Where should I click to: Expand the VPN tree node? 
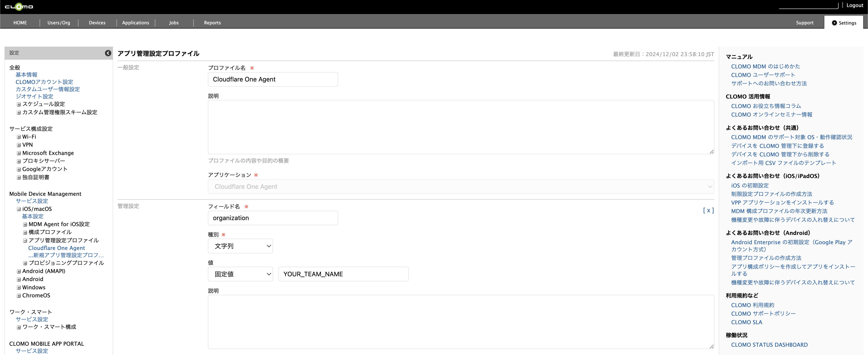click(19, 145)
